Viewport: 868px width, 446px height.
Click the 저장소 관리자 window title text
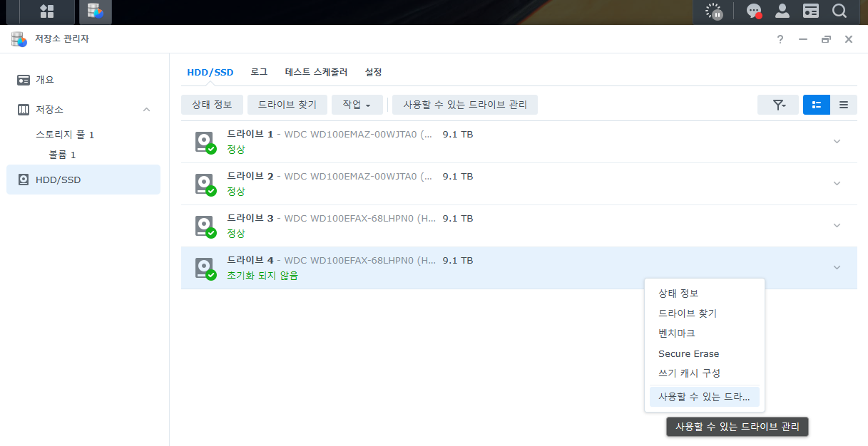point(62,39)
